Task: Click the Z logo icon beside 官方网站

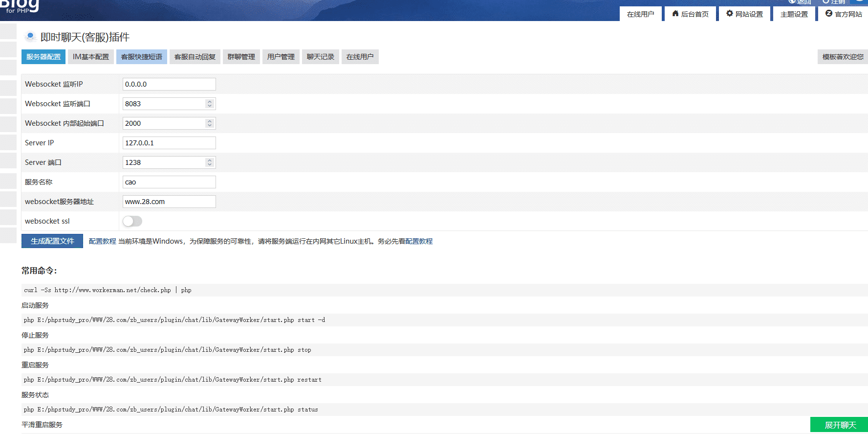Action: [x=828, y=14]
